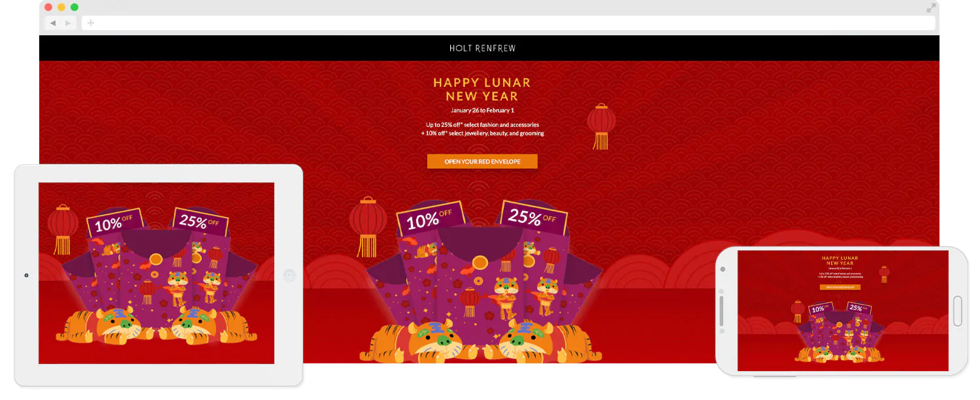This screenshot has width=980, height=400.
Task: Open a new tab with the plus icon
Action: pos(91,23)
